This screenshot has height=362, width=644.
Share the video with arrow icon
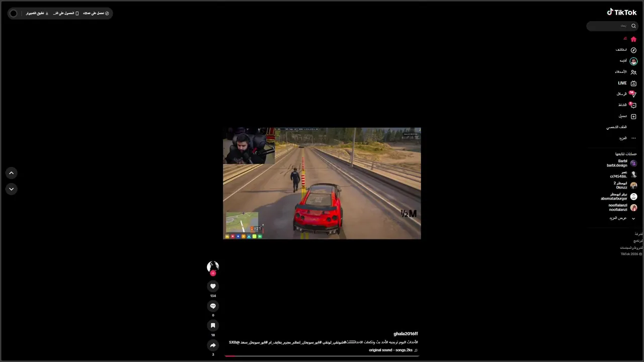pos(213,345)
